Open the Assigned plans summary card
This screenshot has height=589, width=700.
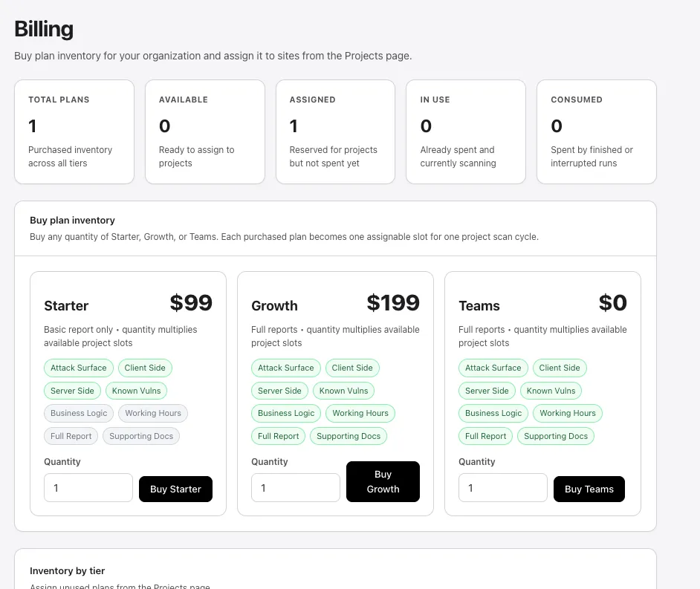[x=336, y=131]
